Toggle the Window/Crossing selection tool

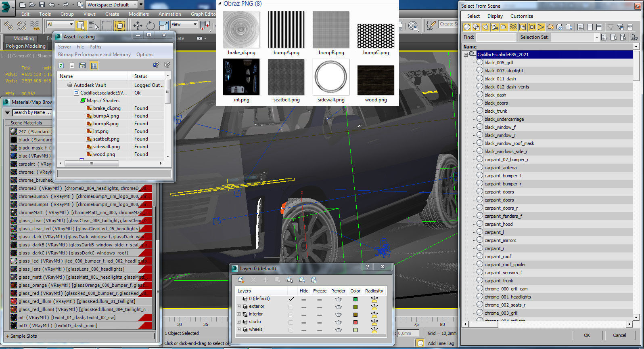[x=120, y=25]
